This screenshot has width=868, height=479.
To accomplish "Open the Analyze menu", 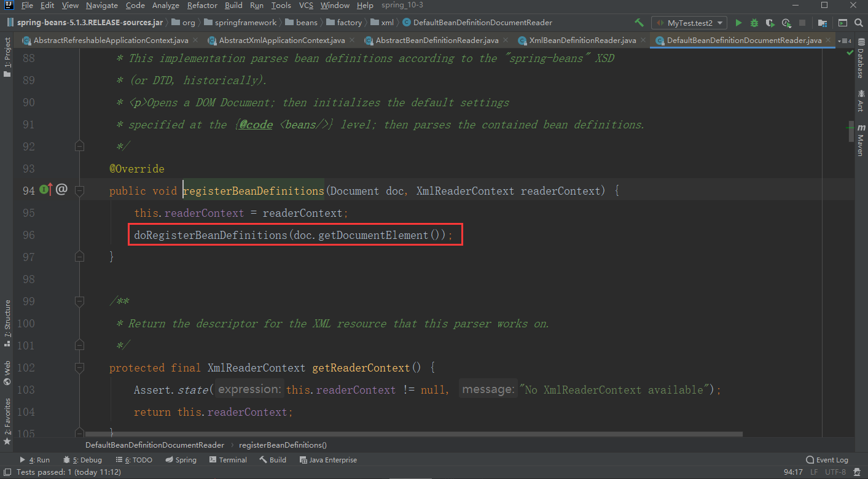I will click(x=166, y=6).
